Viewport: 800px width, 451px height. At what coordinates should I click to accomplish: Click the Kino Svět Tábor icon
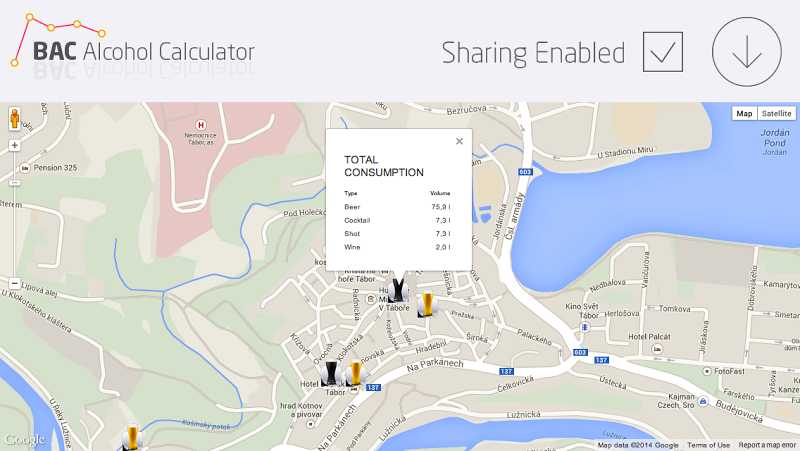click(585, 327)
